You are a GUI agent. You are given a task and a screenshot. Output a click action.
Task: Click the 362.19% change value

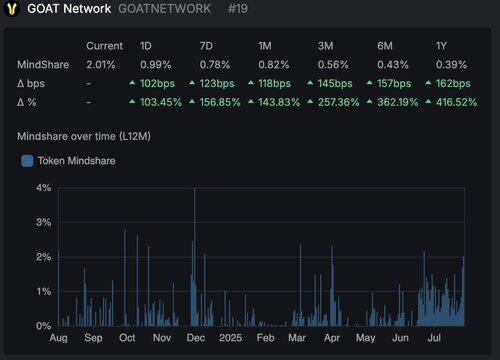[398, 102]
